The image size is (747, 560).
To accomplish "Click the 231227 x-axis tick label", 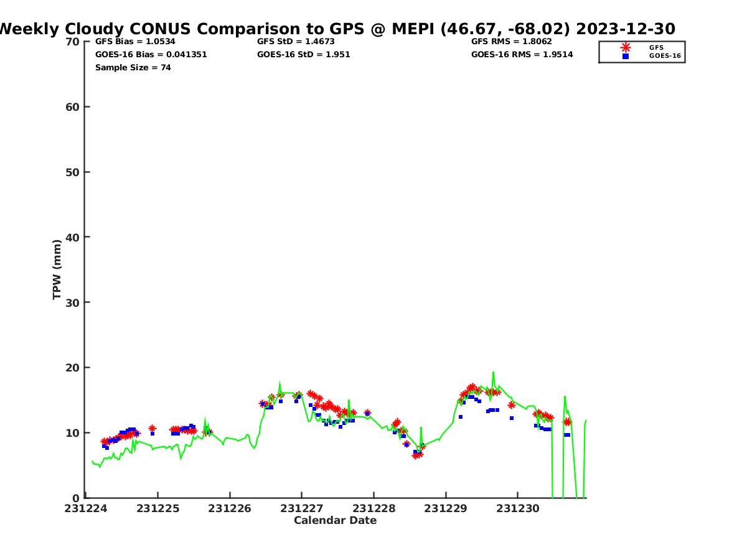I will click(x=302, y=508).
